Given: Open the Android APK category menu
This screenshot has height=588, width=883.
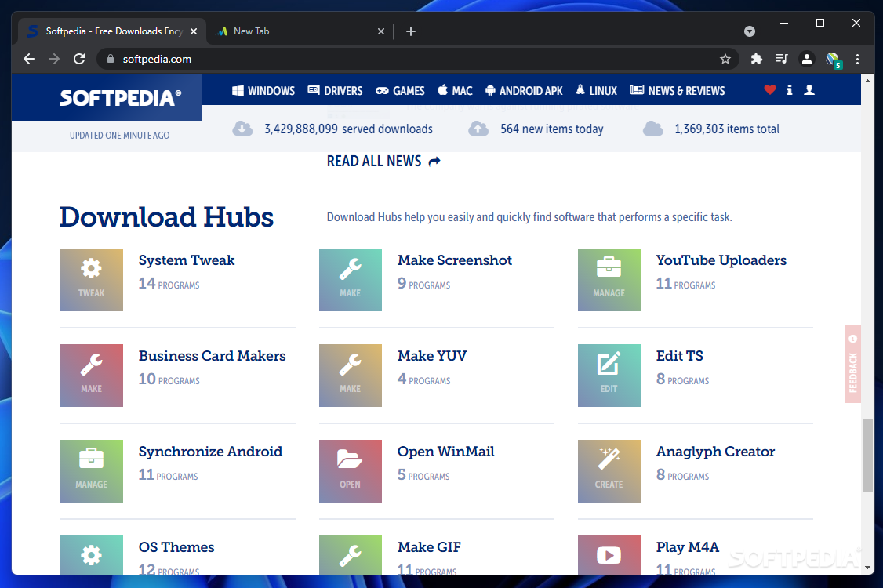Looking at the screenshot, I should [524, 91].
